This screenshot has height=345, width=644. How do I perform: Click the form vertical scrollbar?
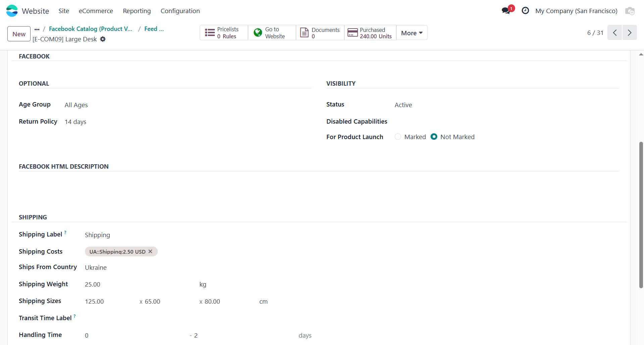tap(641, 215)
